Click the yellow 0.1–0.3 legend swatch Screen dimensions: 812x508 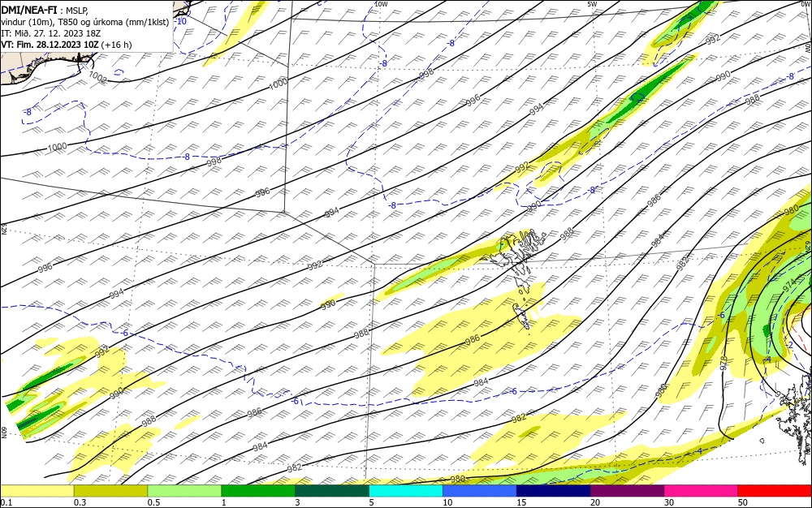tap(37, 491)
